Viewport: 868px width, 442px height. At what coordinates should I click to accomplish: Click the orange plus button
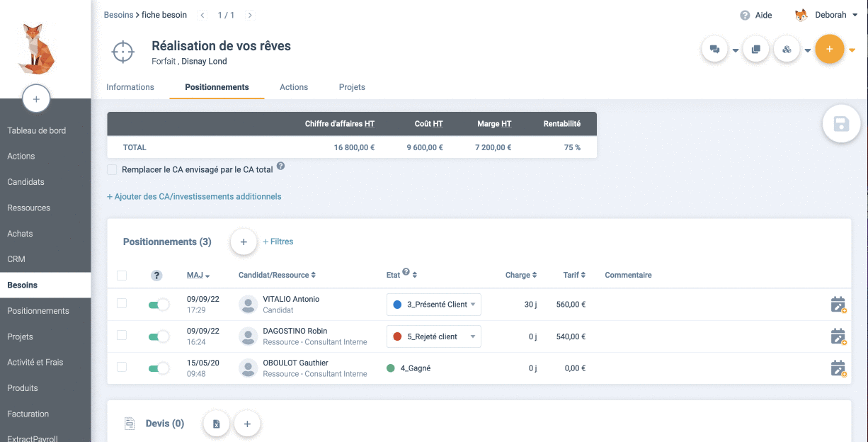click(829, 50)
